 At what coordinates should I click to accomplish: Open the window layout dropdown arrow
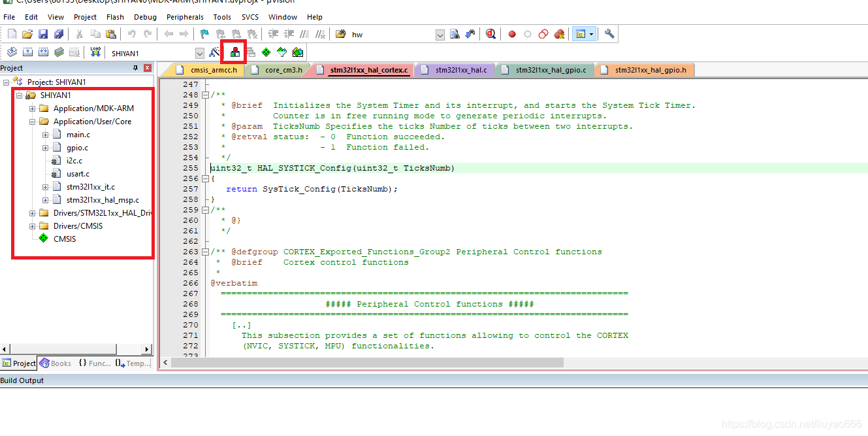(591, 34)
